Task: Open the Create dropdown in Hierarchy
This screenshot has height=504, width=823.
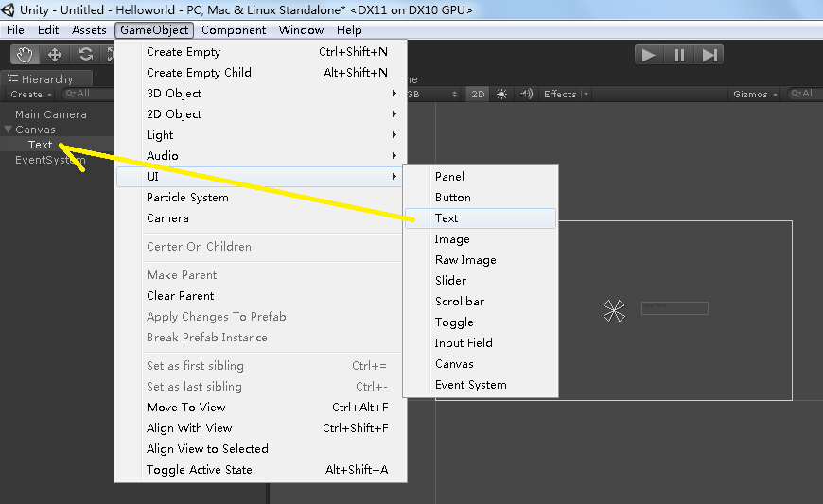Action: click(x=31, y=94)
